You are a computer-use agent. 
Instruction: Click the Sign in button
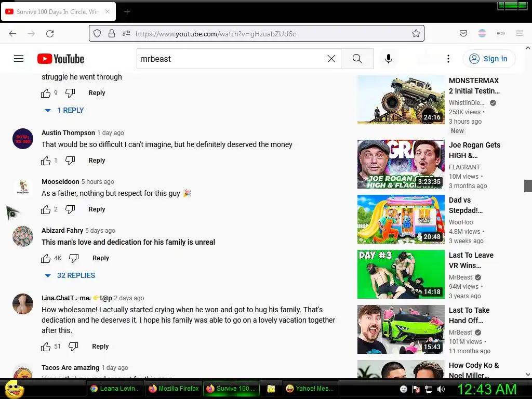coord(489,59)
